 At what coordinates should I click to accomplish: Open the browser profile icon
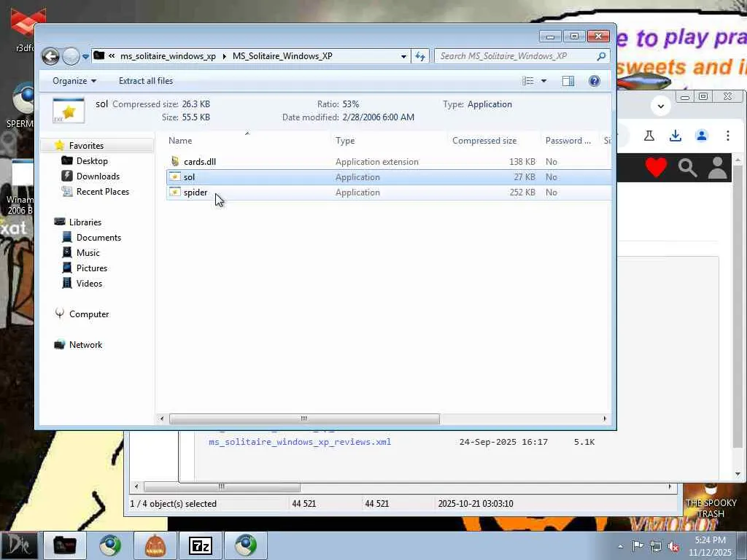pos(701,136)
